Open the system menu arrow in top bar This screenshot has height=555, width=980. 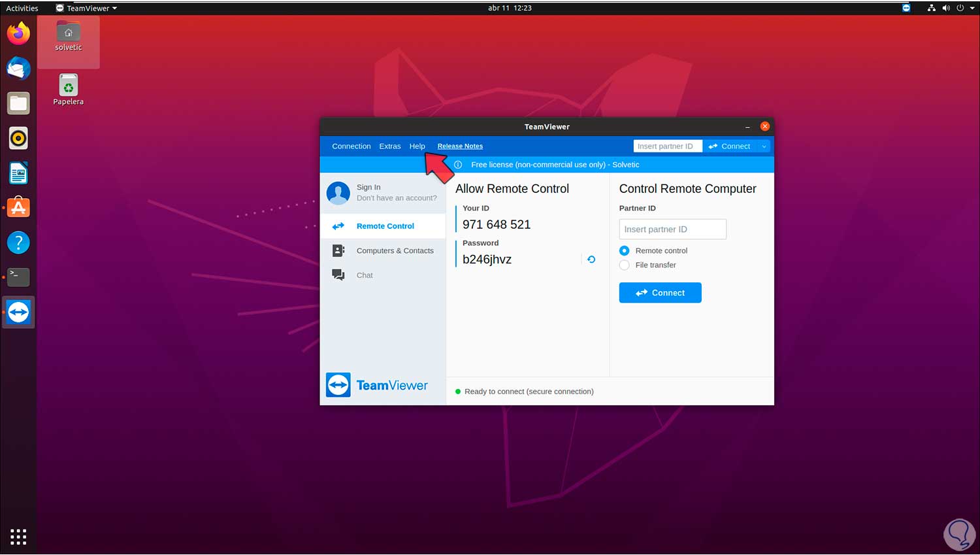(972, 8)
